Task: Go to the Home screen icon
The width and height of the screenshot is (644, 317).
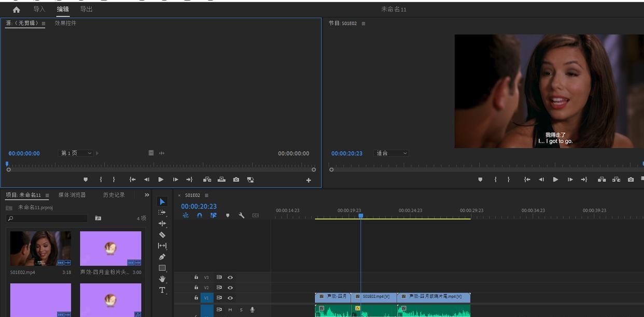Action: (16, 9)
